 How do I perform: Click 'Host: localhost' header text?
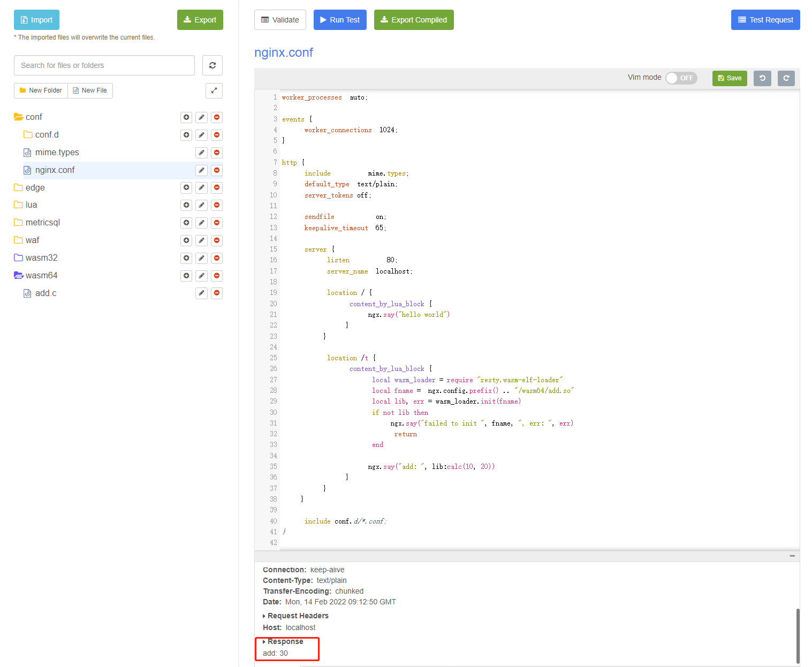point(289,627)
